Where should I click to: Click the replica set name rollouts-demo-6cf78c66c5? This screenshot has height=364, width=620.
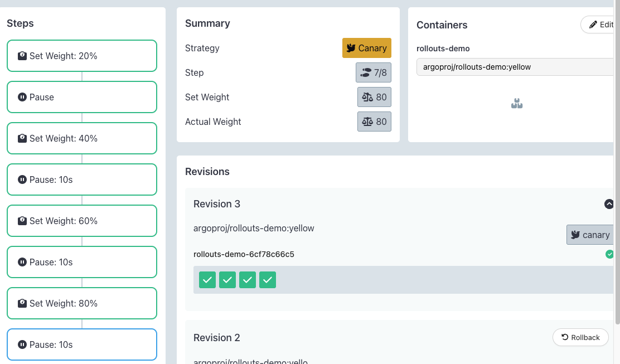point(244,254)
